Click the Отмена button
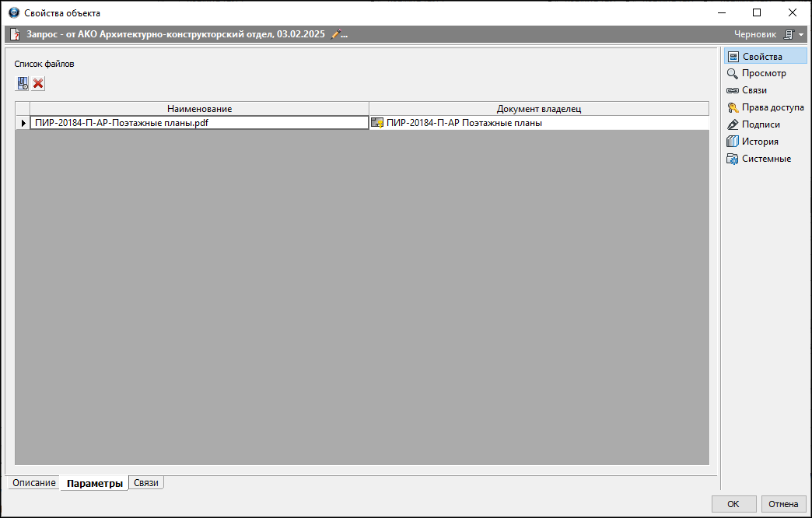The image size is (812, 518). tap(783, 504)
